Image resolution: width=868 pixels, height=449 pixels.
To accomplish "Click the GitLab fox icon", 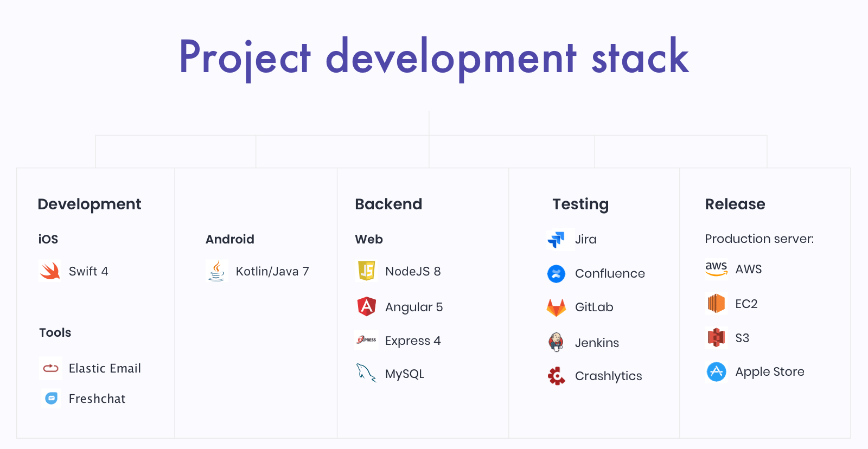I will [x=556, y=307].
